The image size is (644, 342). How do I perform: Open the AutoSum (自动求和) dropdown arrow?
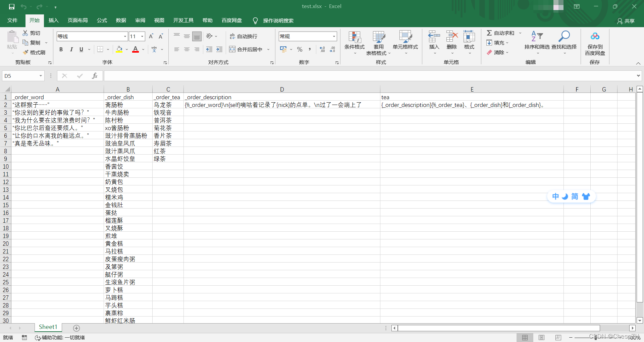[520, 33]
